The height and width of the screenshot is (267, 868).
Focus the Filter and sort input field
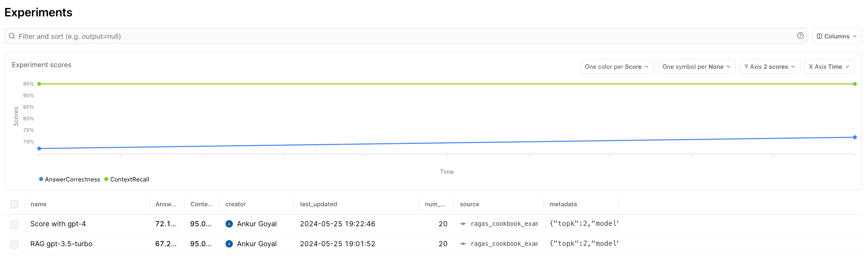[406, 36]
